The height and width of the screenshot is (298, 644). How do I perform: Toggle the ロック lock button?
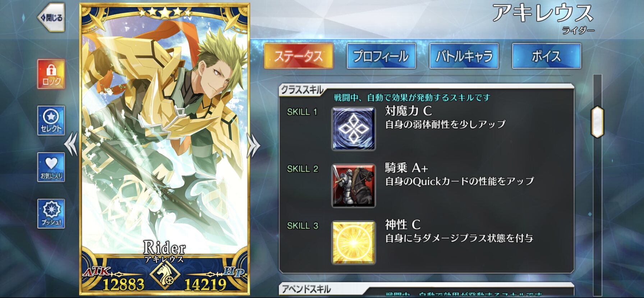pyautogui.click(x=51, y=74)
